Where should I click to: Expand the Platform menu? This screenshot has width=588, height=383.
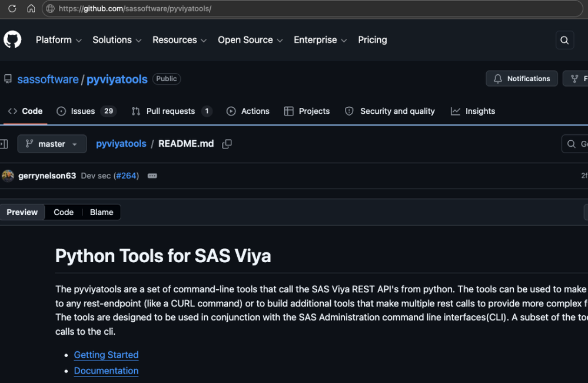(x=58, y=40)
